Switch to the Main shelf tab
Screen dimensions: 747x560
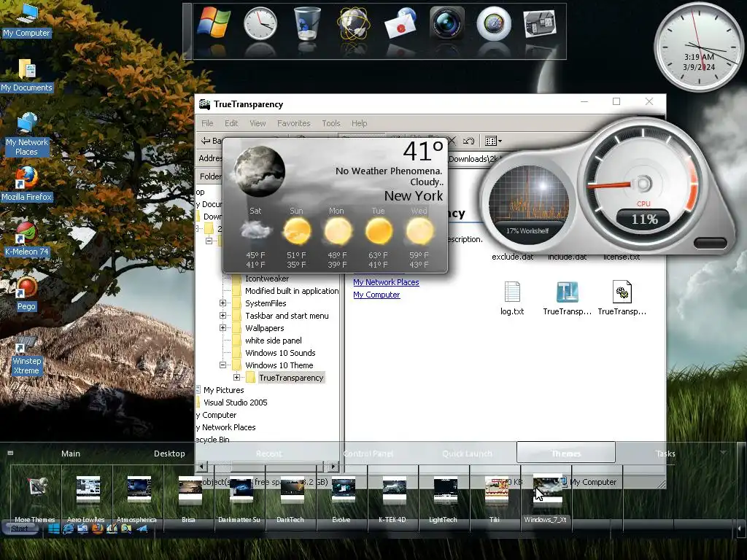coord(71,454)
